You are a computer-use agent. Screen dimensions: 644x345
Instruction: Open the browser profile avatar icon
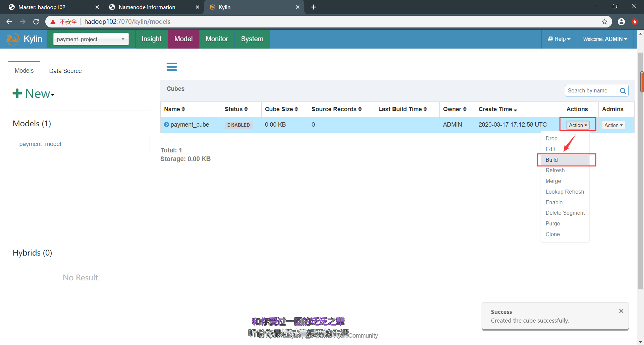[x=621, y=22]
